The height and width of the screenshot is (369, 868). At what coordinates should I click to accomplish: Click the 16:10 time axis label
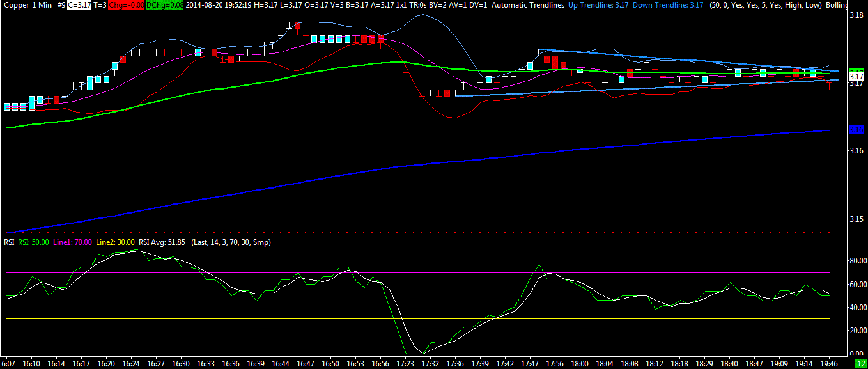[32, 363]
